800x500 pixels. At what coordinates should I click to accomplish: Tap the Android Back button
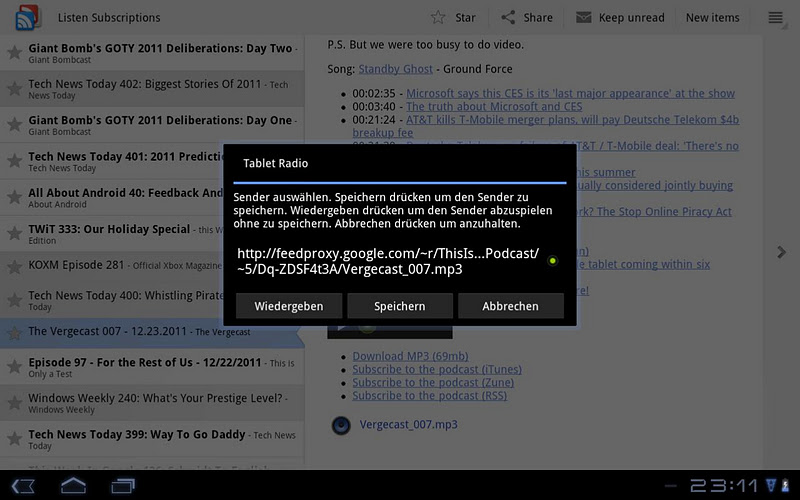[23, 485]
